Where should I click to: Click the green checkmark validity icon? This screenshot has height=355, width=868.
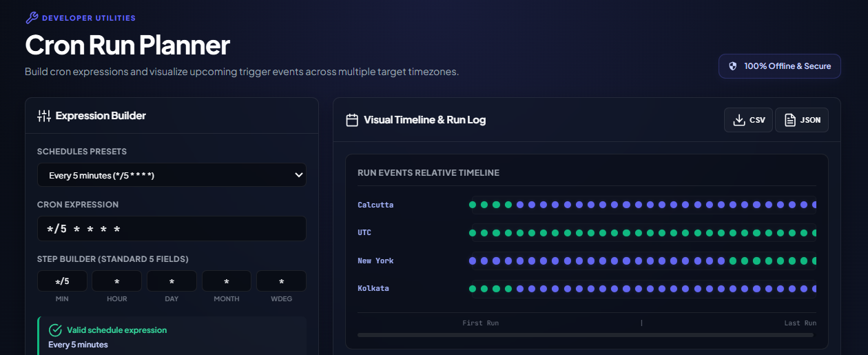click(55, 330)
